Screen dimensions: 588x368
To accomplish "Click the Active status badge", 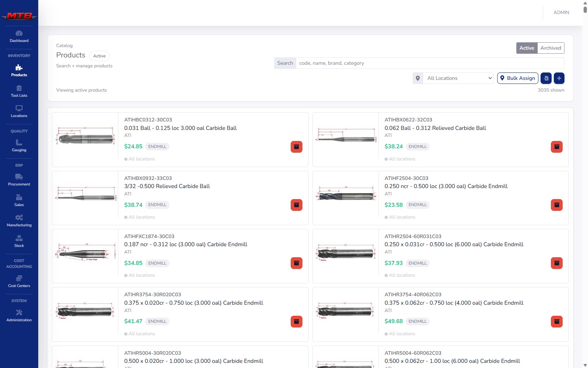I will coord(99,56).
